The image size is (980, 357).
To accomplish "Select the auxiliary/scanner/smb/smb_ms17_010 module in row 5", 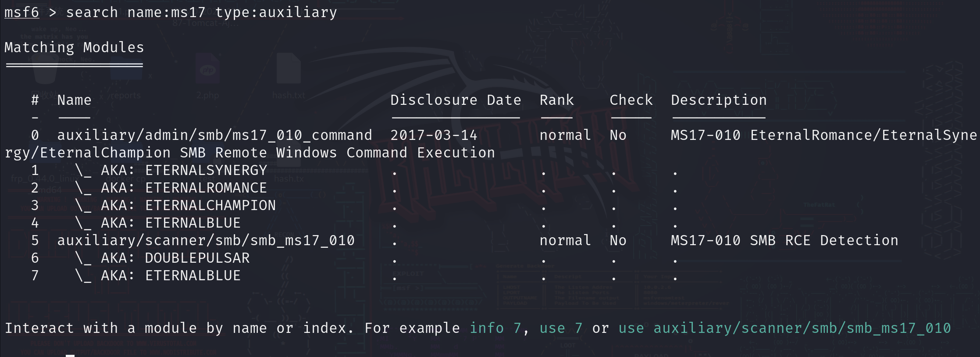I will [x=206, y=240].
